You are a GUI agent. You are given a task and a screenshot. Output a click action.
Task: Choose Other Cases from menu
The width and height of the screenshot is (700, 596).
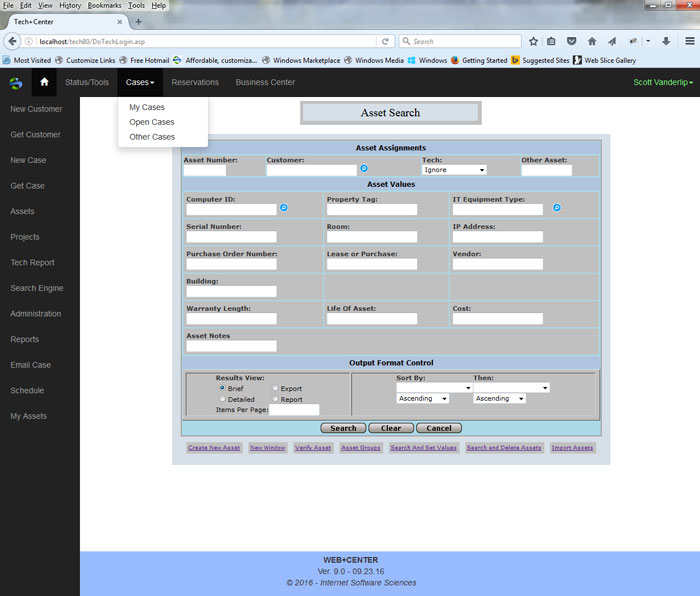click(x=152, y=137)
